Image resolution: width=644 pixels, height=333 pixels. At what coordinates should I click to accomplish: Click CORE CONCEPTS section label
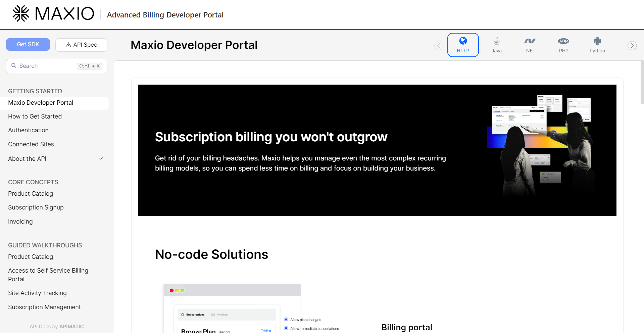[x=33, y=182]
